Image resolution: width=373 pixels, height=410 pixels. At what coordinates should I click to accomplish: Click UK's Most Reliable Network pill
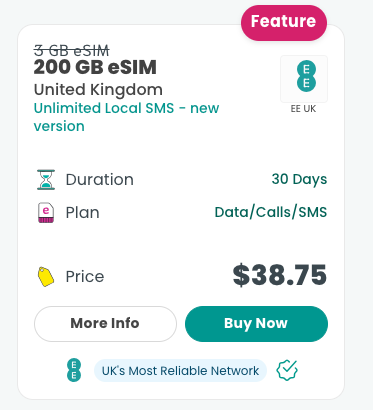click(180, 370)
